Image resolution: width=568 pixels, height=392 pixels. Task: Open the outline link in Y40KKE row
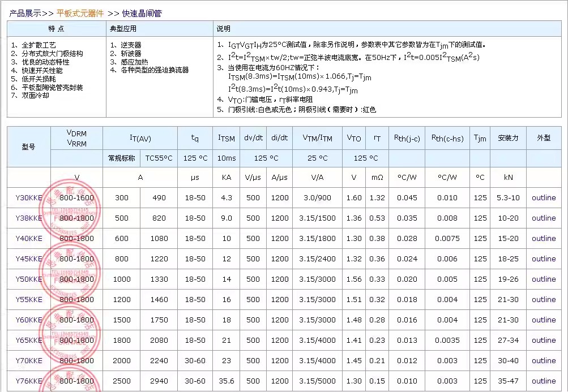[544, 239]
